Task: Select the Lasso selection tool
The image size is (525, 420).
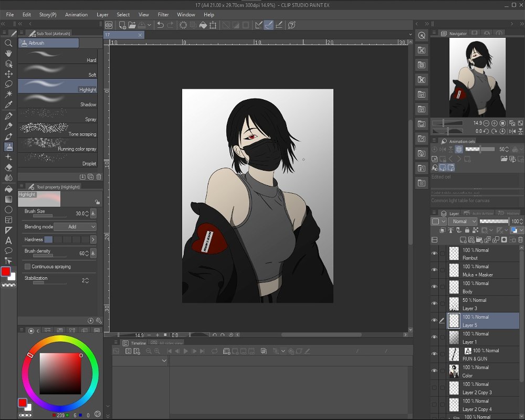Action: (x=8, y=83)
